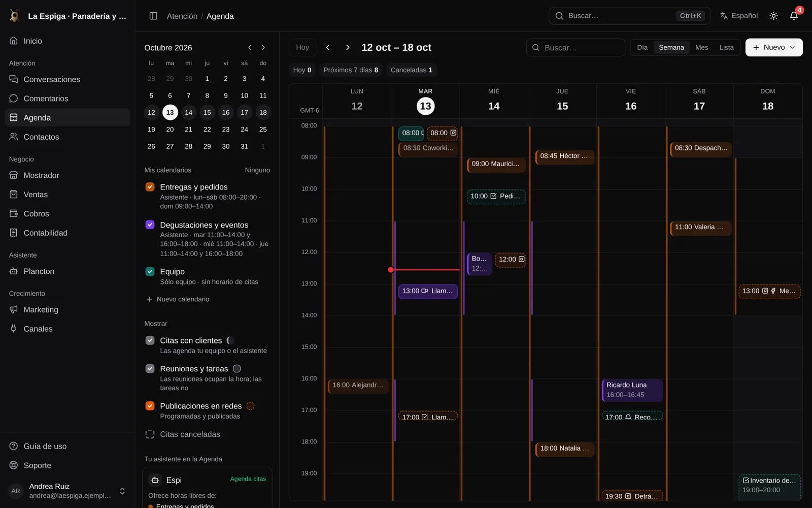Open Soporte in the sidebar

coord(67,465)
